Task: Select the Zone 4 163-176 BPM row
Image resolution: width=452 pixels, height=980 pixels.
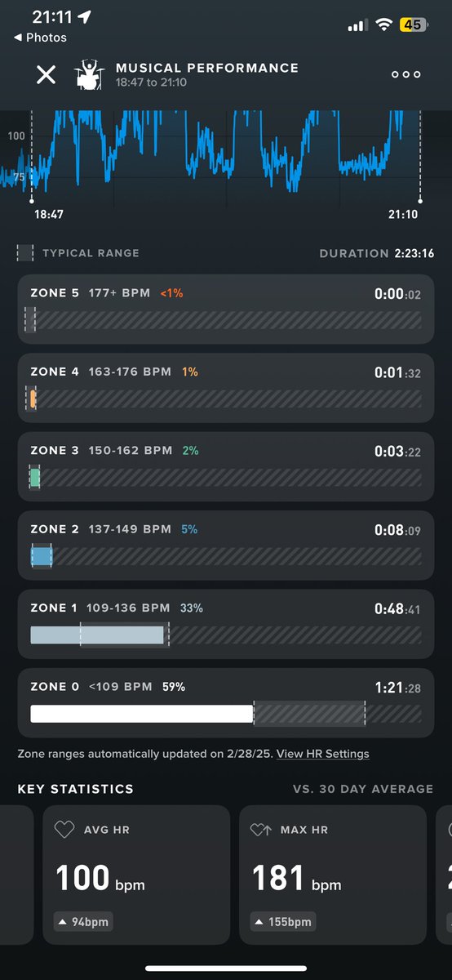Action: pyautogui.click(x=226, y=388)
